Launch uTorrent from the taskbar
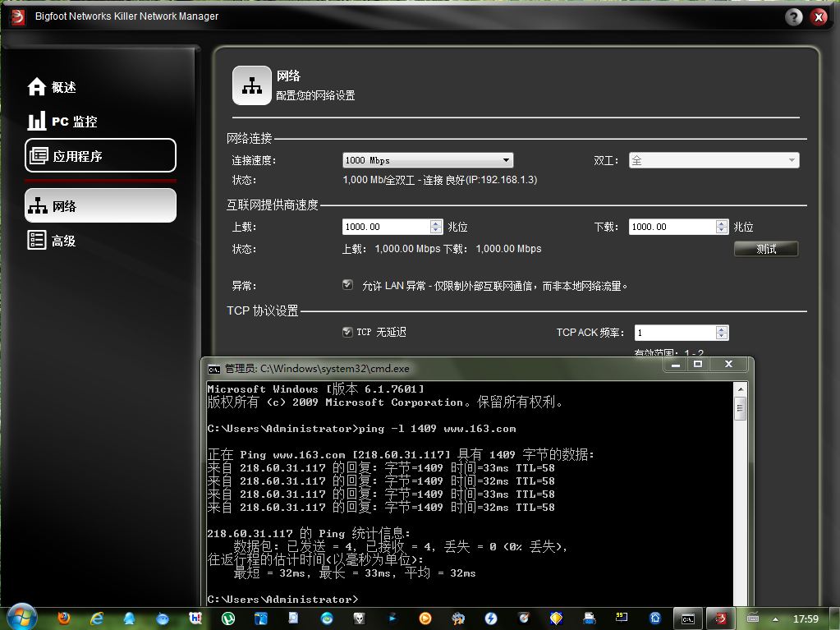 coord(228,619)
